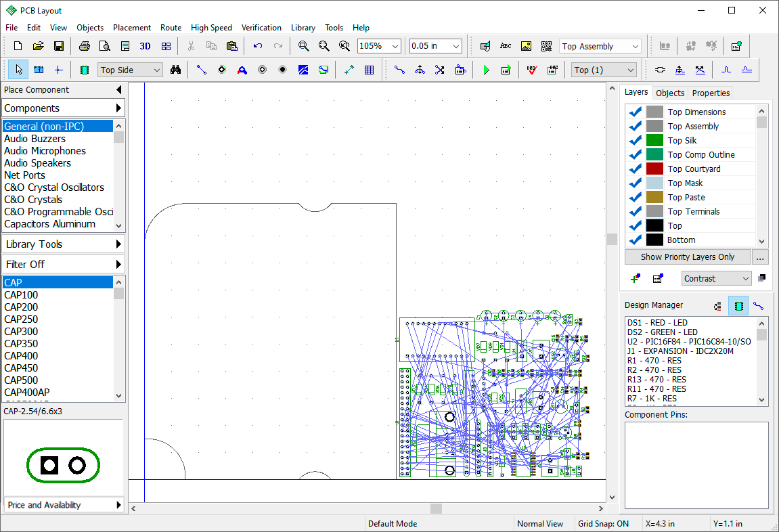
Task: Show nets view in Design Manager
Action: (758, 305)
